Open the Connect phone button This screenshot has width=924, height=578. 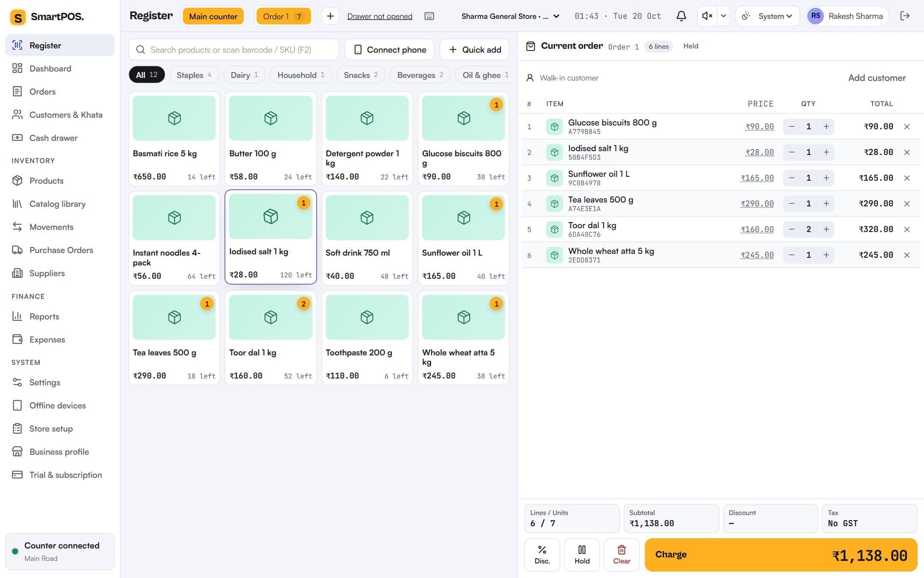(x=389, y=50)
